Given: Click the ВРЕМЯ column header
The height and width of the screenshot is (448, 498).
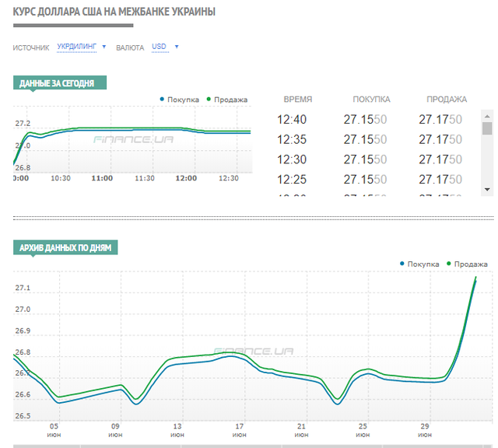Looking at the screenshot, I should [x=298, y=100].
